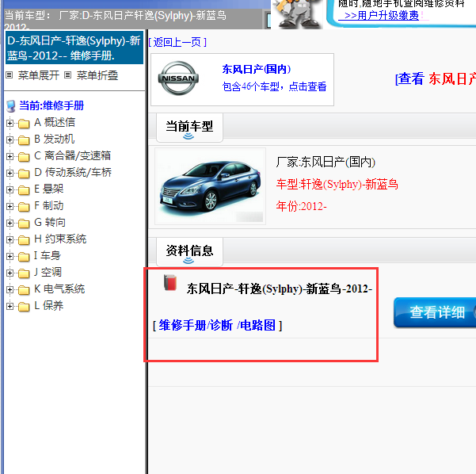This screenshot has width=476, height=474.
Task: Expand the C 离合器/变速箱 tree node
Action: [x=10, y=156]
